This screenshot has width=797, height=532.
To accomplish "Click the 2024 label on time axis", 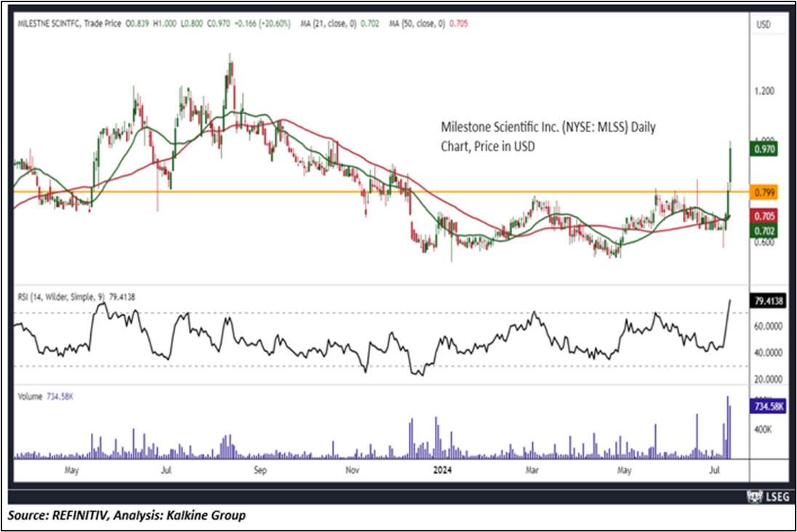I will tap(442, 470).
